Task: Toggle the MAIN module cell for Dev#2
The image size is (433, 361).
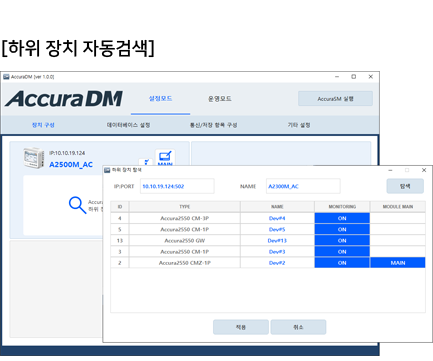Action: click(398, 263)
